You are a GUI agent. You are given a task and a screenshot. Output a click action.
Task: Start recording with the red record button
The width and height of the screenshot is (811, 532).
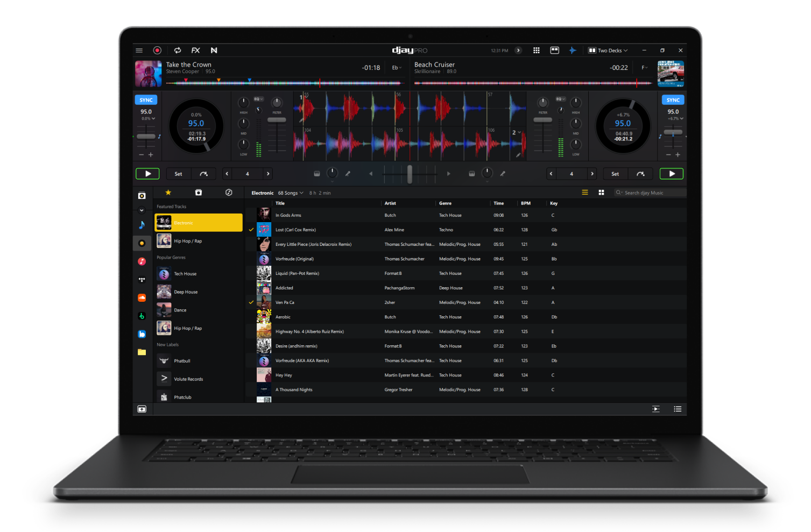[x=157, y=50]
